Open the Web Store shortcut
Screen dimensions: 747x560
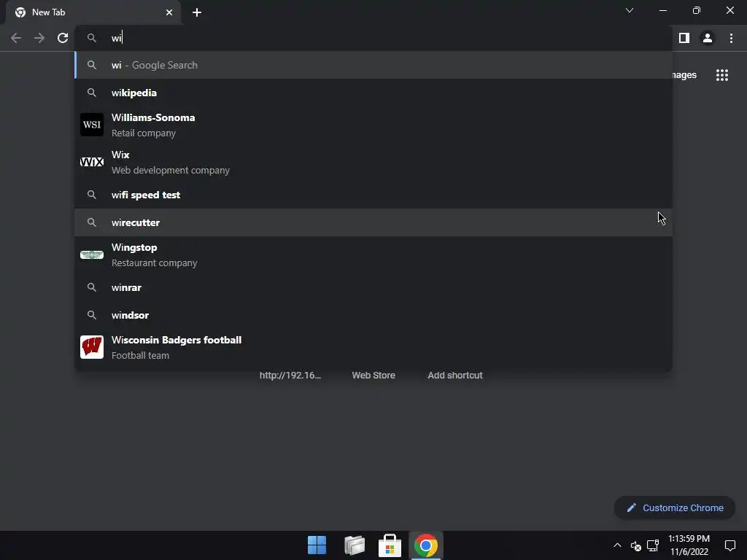click(373, 376)
